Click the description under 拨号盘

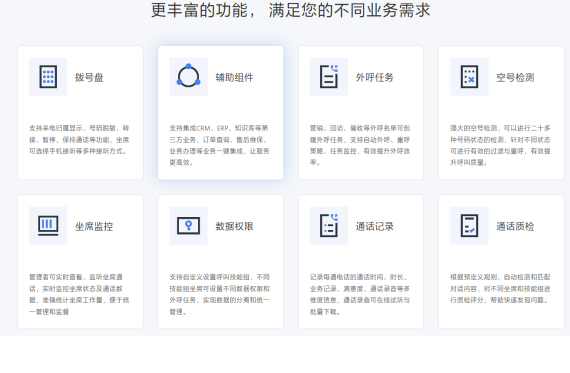click(79, 140)
